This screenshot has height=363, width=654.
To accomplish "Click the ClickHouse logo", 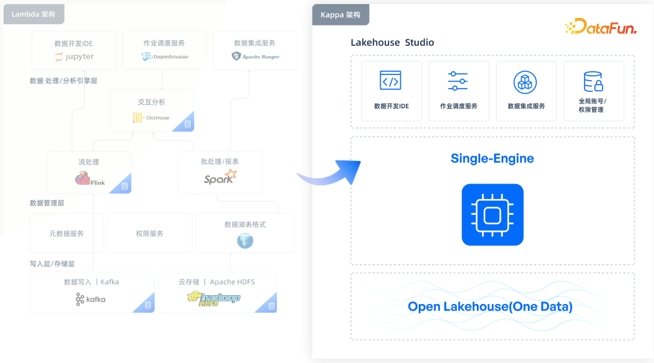I will [x=151, y=118].
